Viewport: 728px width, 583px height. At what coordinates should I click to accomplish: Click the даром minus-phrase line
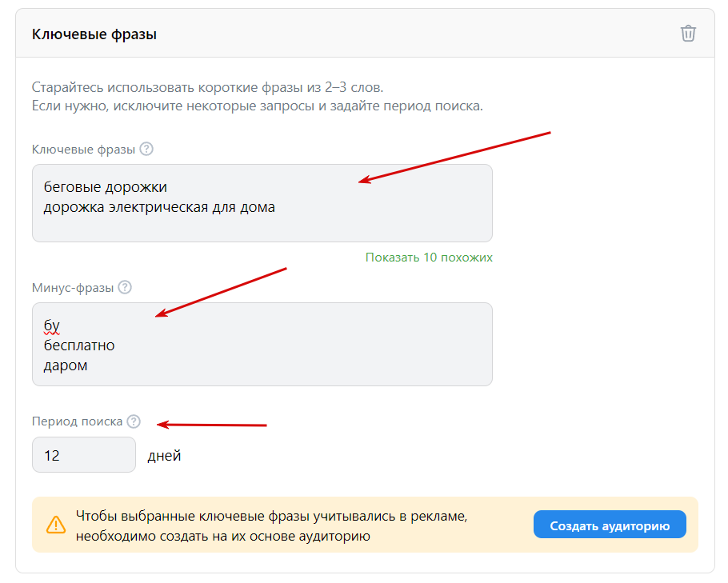point(66,365)
